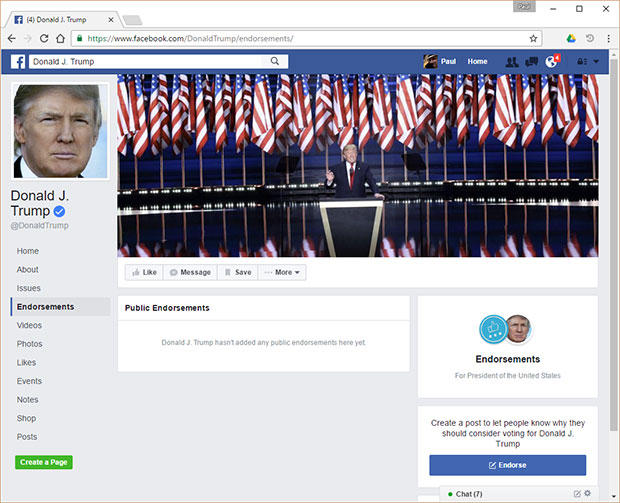Open the Home section in the sidebar
Screen dimensions: 620x503
coord(28,251)
